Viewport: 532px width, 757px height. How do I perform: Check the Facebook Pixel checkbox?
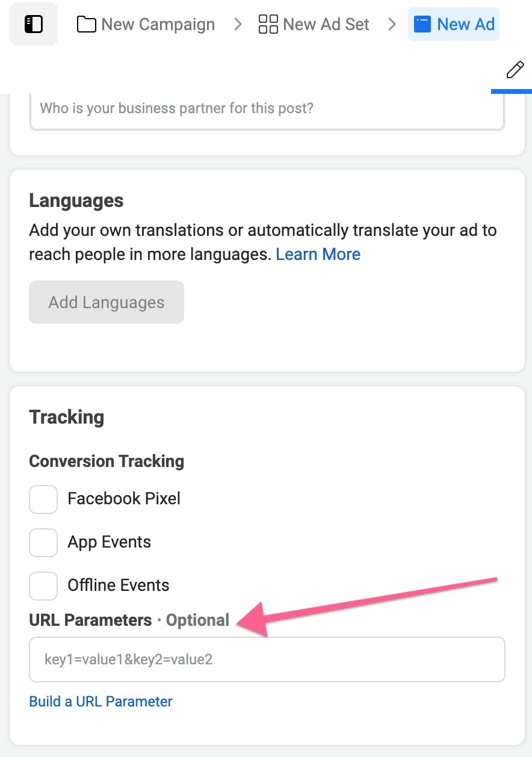click(43, 499)
